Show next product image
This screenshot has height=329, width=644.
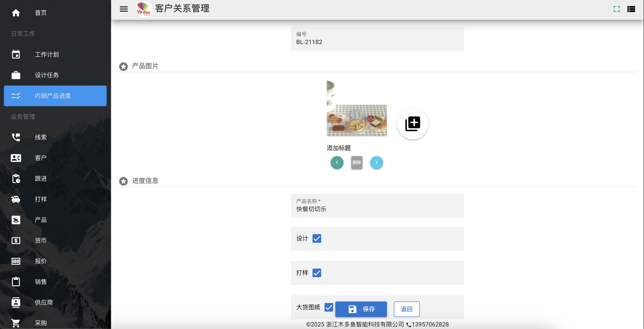(x=376, y=163)
